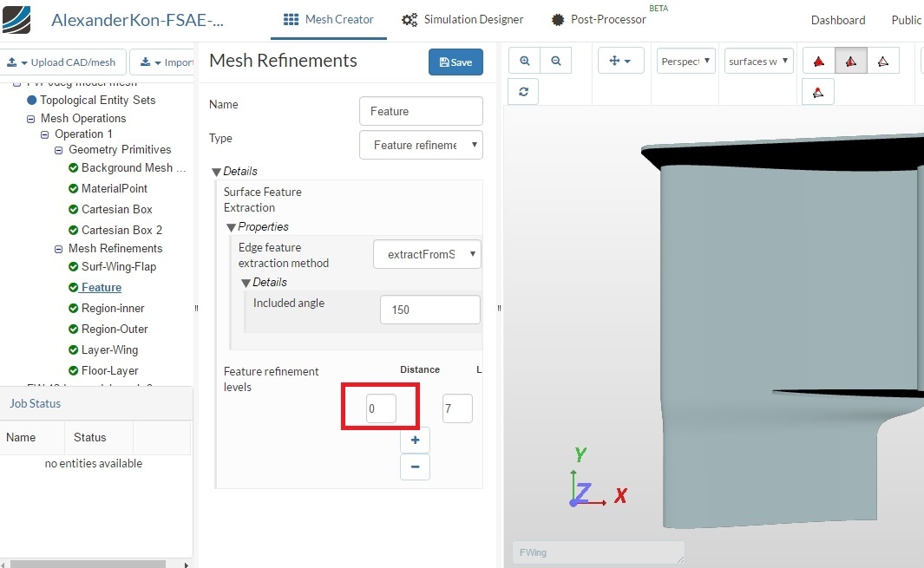Click the Job Status panel header
The width and height of the screenshot is (924, 568).
[x=96, y=403]
